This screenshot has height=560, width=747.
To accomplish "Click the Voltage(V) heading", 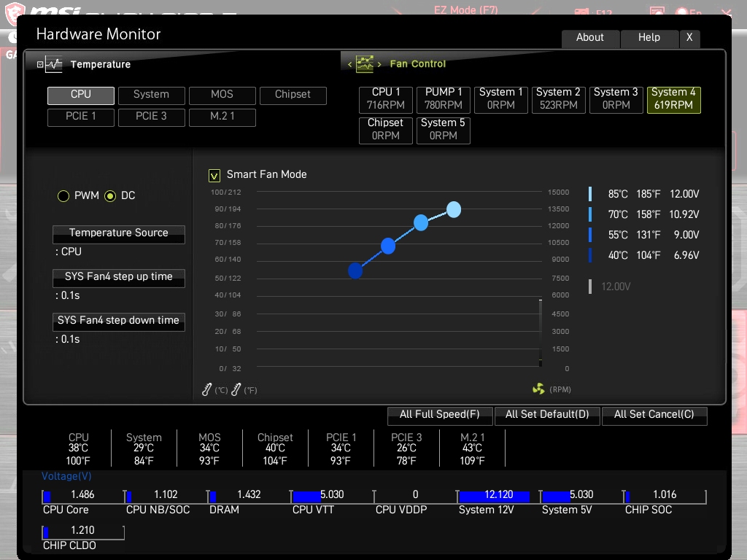I will (x=66, y=476).
